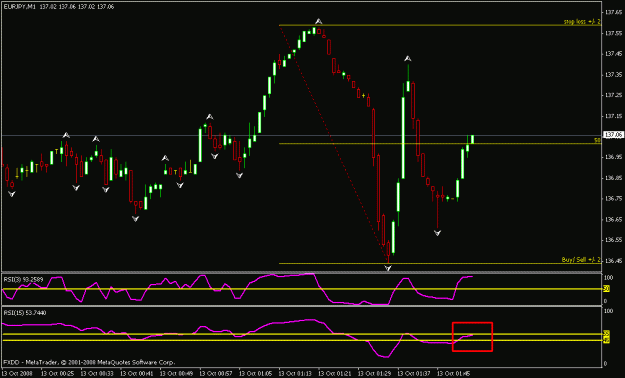Select the 'stop loss +/- 2' line label
Viewport: 625px width, 378px height.
pyautogui.click(x=582, y=22)
